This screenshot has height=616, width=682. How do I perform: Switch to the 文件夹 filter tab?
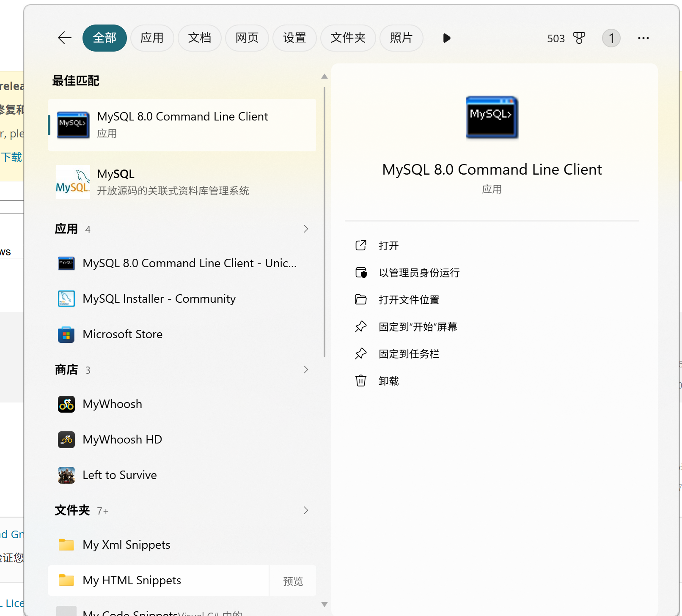pyautogui.click(x=348, y=38)
